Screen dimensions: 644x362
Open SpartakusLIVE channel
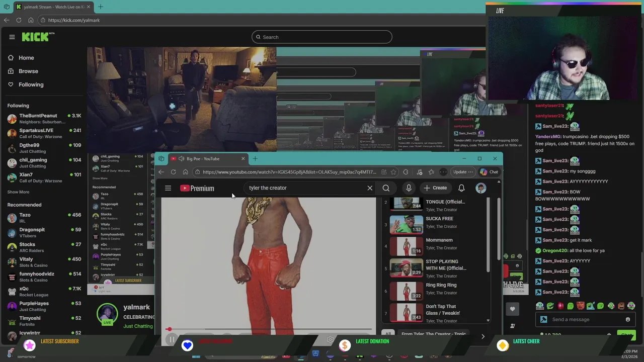[x=44, y=133]
